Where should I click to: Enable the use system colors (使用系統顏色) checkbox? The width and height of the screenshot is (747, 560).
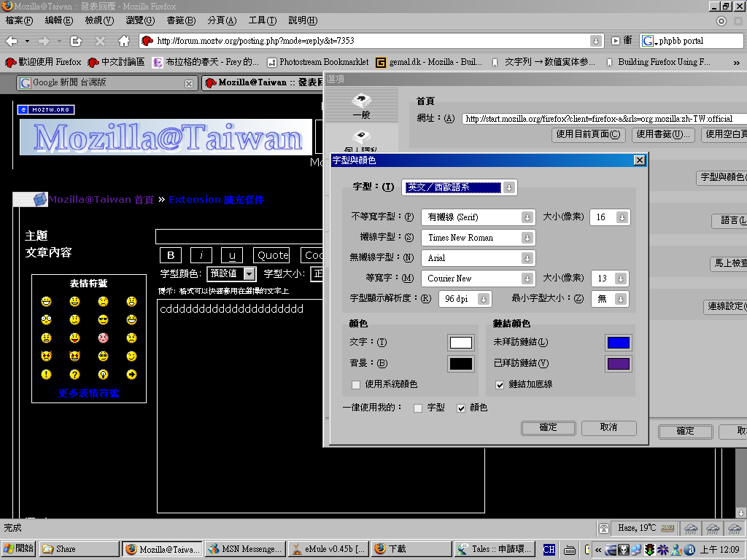pyautogui.click(x=356, y=384)
